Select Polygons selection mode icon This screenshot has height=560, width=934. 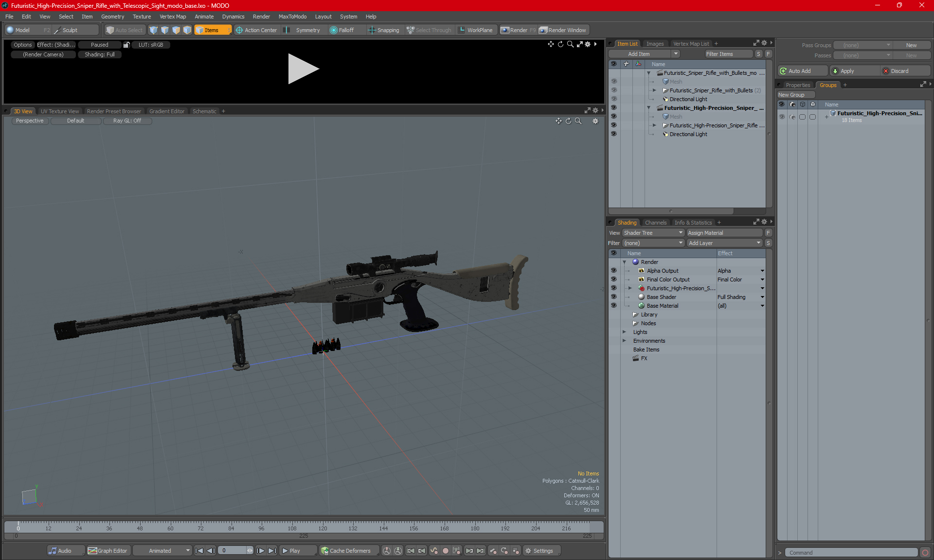[176, 30]
